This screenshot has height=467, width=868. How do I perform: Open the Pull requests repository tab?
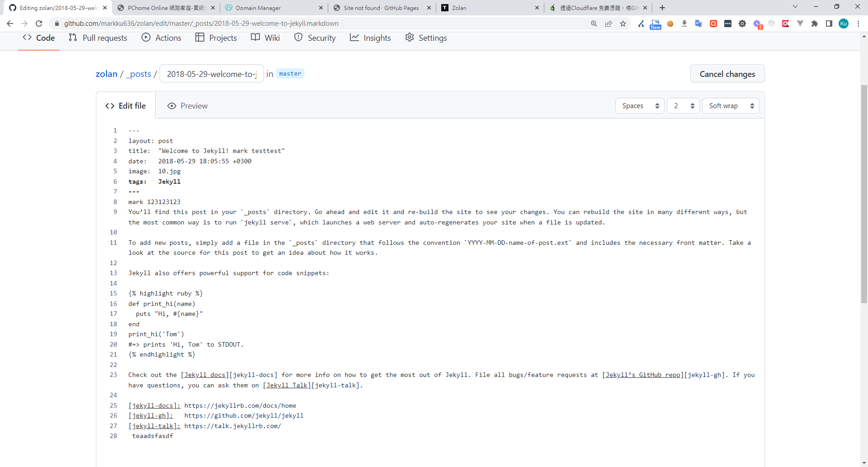pyautogui.click(x=98, y=38)
